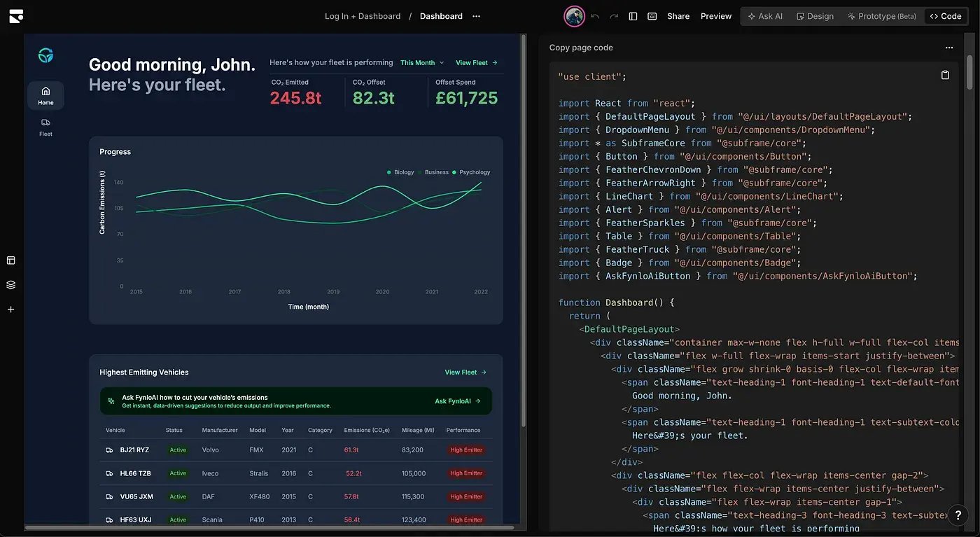Viewport: 980px width, 537px height.
Task: Open the help question mark button
Action: (x=958, y=515)
